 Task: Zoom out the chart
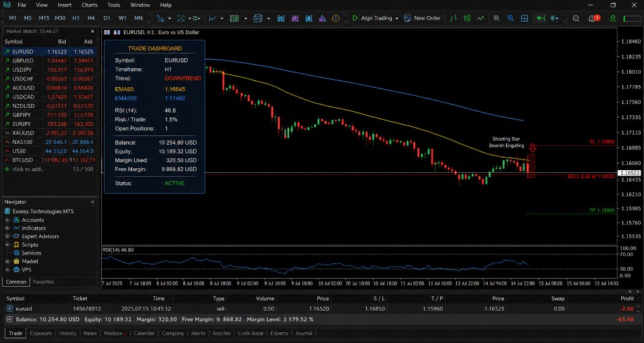click(496, 19)
